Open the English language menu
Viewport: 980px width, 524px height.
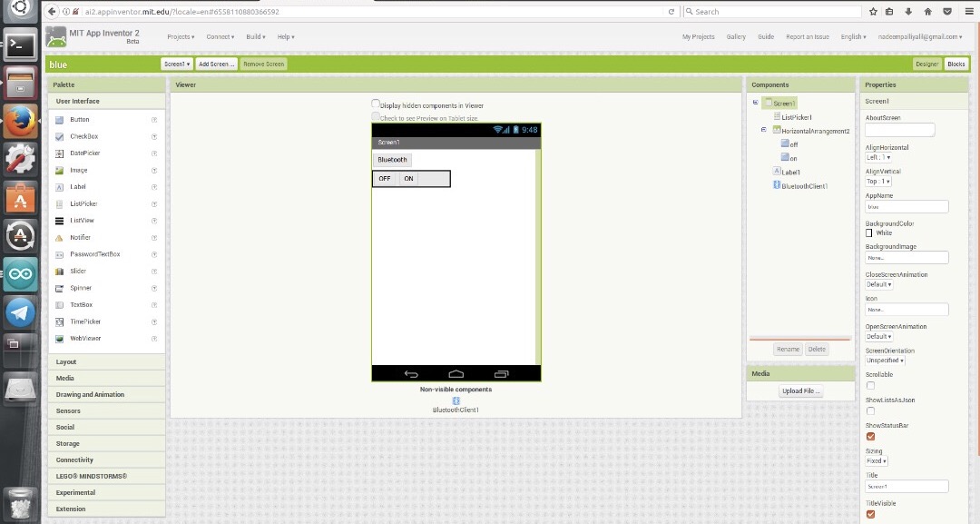[x=853, y=37]
